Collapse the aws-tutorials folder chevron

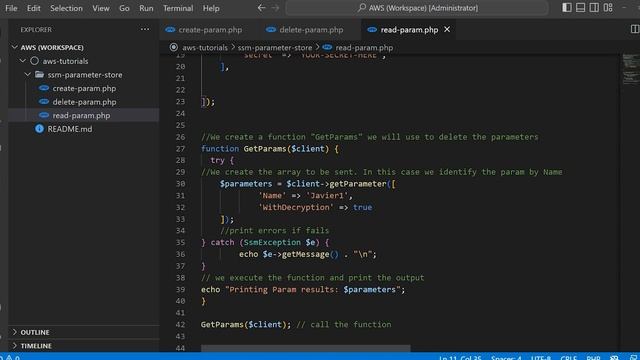[x=23, y=61]
